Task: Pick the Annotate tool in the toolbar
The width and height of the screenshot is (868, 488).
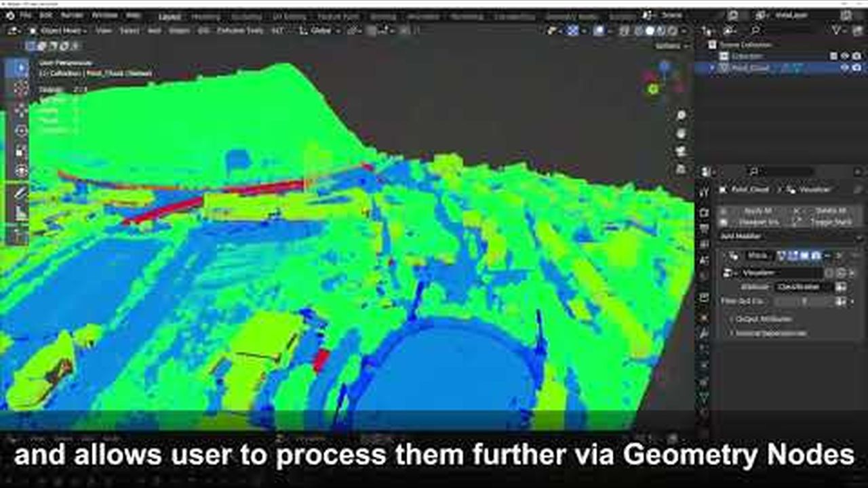Action: pos(21,192)
